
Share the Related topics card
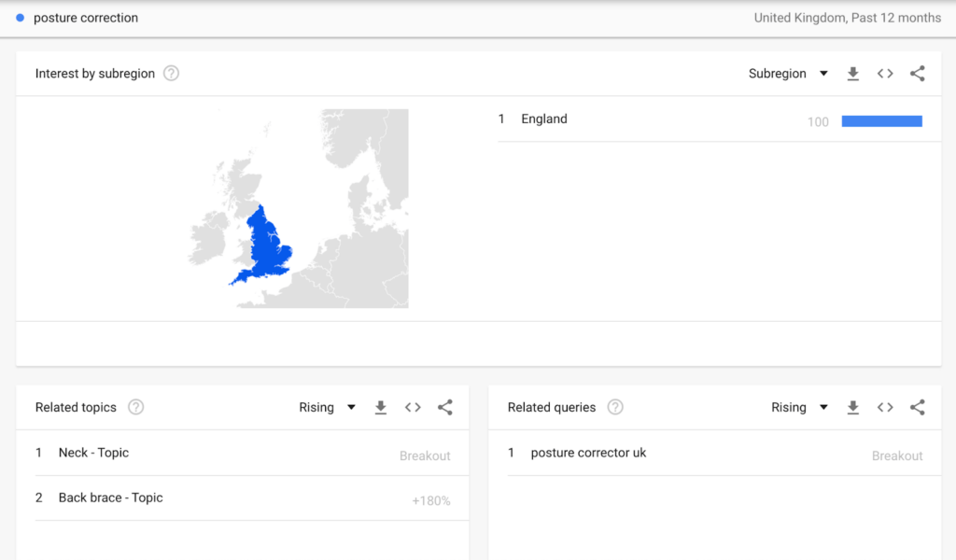coord(445,408)
